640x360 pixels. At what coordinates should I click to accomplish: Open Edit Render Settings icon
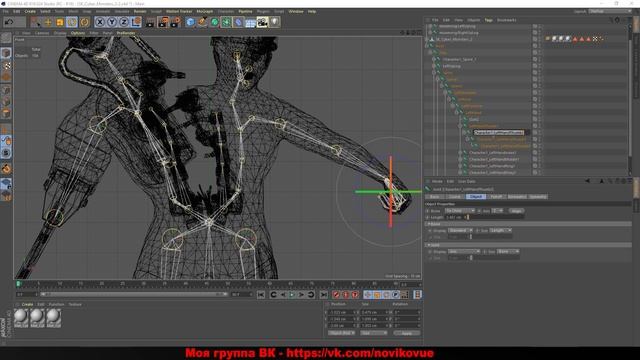tap(176, 22)
